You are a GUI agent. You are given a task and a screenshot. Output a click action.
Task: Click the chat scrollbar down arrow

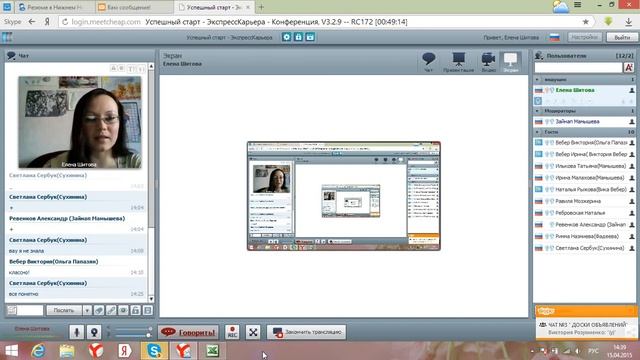tap(151, 299)
